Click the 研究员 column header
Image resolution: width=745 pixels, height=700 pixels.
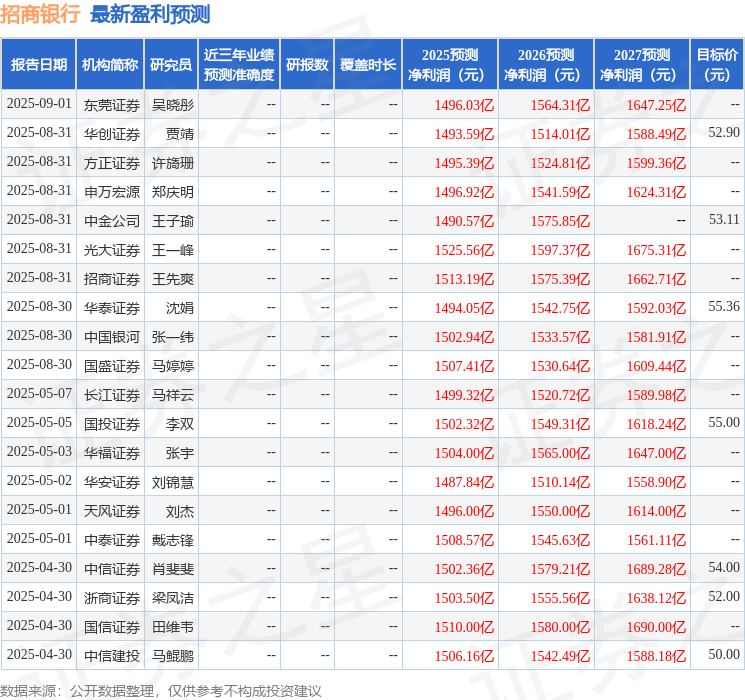[171, 65]
